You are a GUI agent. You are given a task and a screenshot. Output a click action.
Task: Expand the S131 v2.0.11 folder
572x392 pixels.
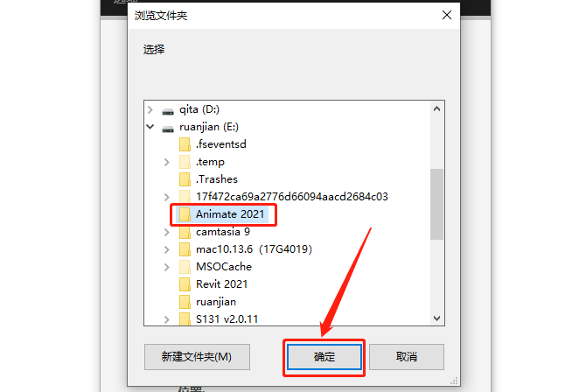(x=167, y=319)
